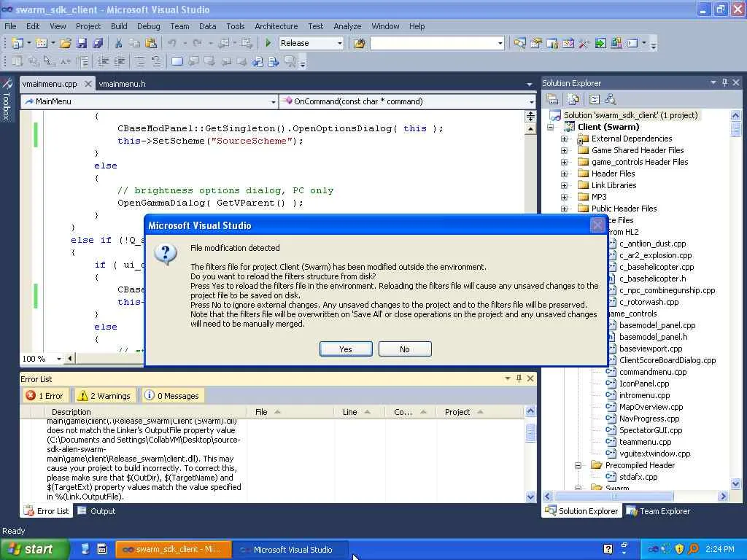Click the Extension Manager toolbar icon
Image resolution: width=747 pixels, height=560 pixels.
coord(616,43)
